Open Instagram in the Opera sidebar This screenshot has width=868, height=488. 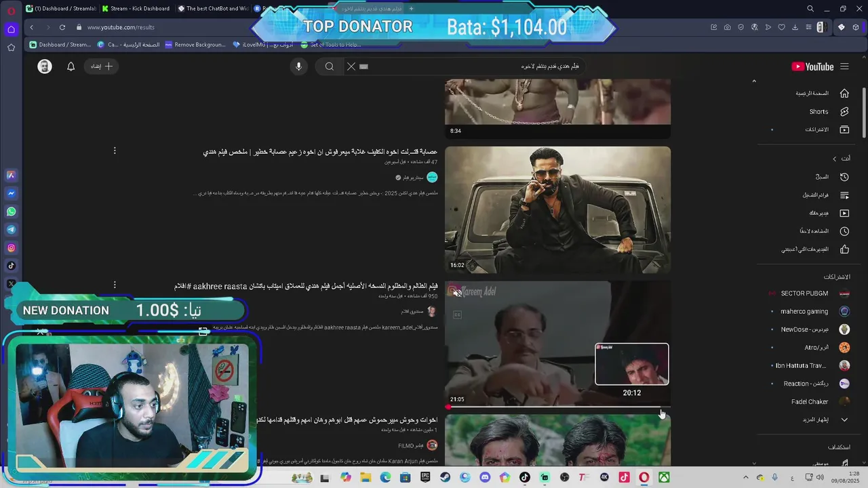pyautogui.click(x=11, y=248)
